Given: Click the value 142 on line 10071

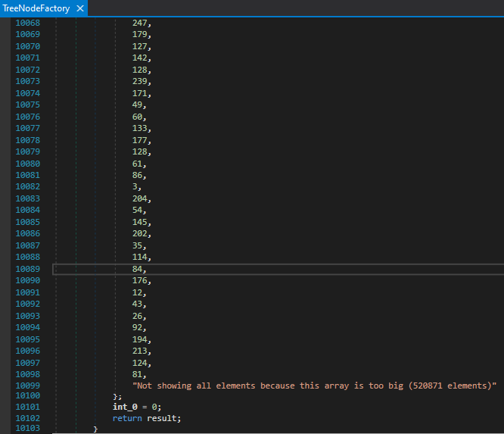Looking at the screenshot, I should (x=139, y=58).
